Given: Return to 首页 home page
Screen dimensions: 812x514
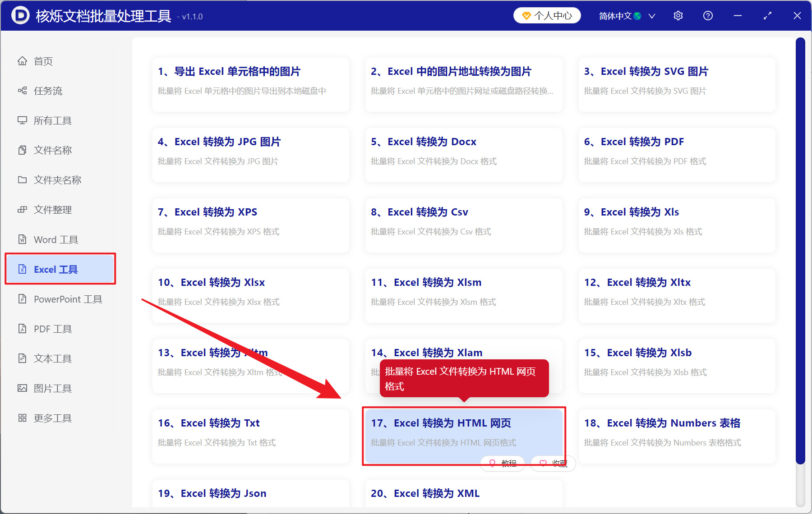Looking at the screenshot, I should pyautogui.click(x=42, y=61).
